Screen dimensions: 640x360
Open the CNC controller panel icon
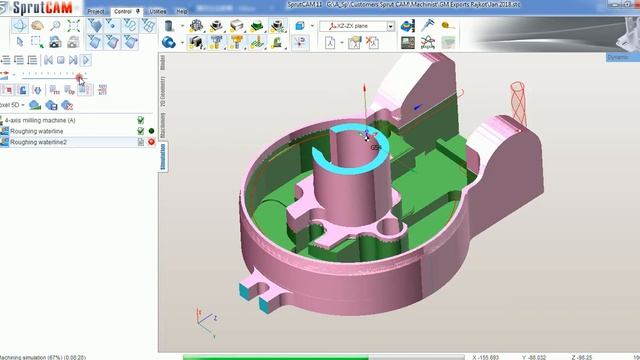click(407, 42)
